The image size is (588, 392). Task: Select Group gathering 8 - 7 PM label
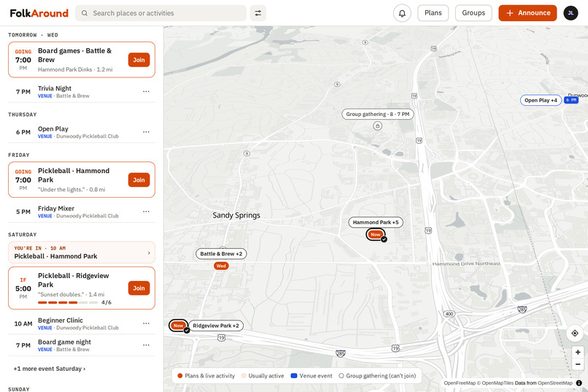378,114
